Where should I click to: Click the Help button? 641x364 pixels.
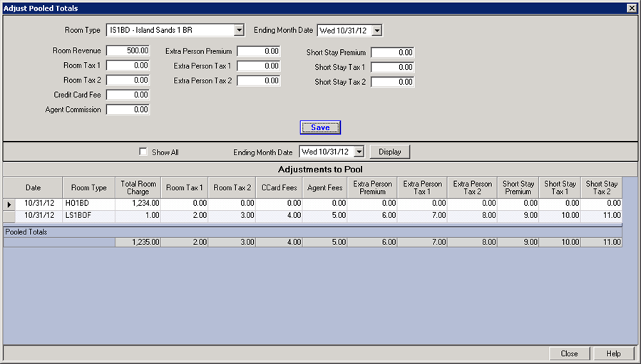[613, 353]
